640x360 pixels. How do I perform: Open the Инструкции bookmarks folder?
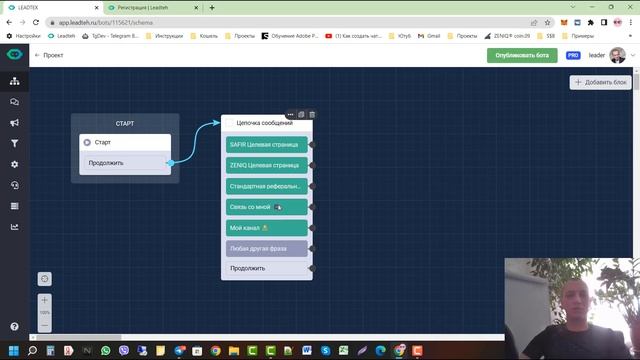[x=164, y=36]
